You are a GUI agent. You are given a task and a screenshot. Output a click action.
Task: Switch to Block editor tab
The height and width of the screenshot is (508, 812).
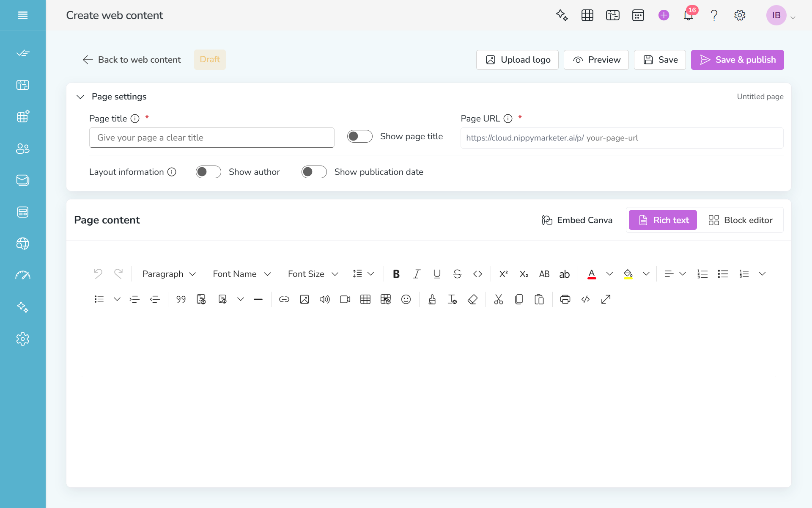tap(741, 220)
